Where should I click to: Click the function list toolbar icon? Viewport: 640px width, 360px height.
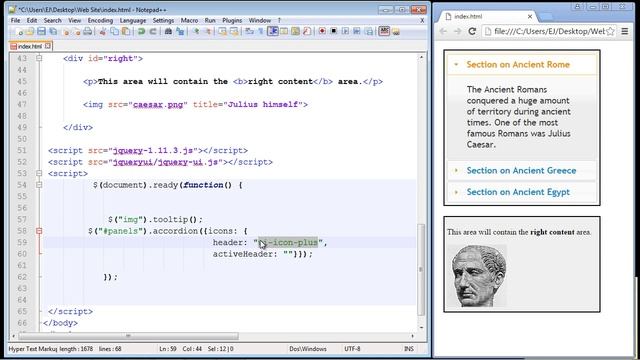pos(307,31)
